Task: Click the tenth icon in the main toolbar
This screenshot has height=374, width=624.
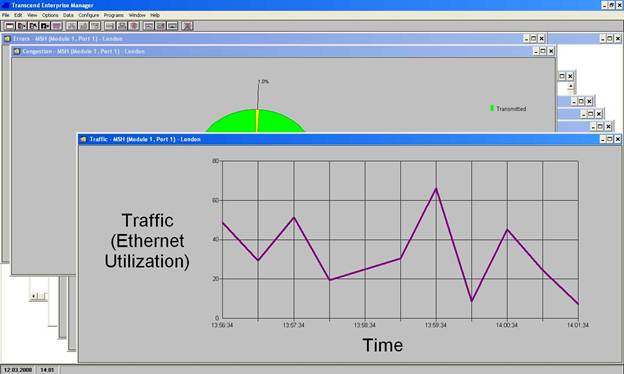Action: (122, 26)
